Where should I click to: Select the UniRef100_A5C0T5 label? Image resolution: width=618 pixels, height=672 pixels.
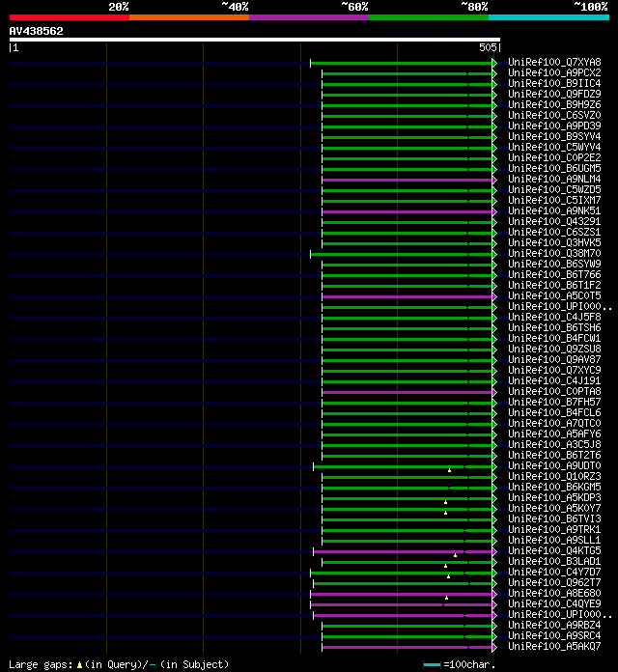pos(554,295)
